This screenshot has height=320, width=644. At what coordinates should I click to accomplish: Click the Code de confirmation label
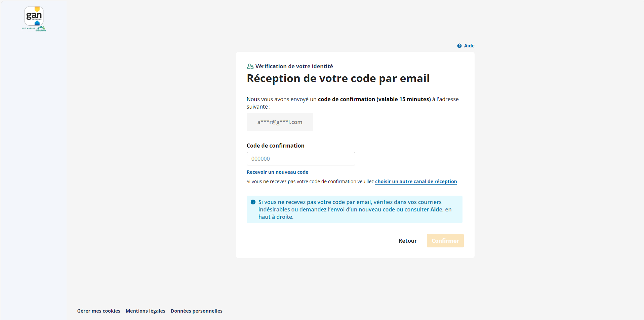pyautogui.click(x=275, y=146)
